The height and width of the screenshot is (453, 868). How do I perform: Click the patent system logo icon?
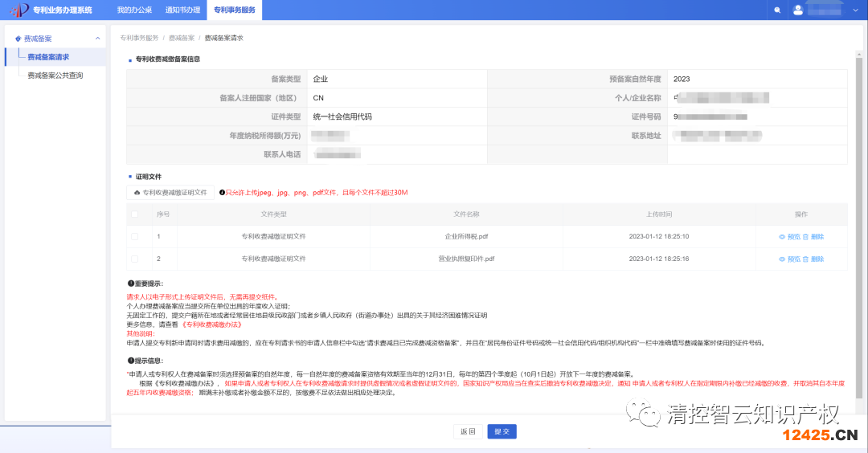click(x=18, y=10)
